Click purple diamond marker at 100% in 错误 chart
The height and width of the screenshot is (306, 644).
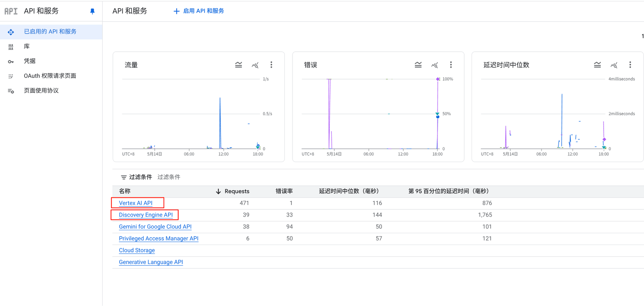click(438, 79)
